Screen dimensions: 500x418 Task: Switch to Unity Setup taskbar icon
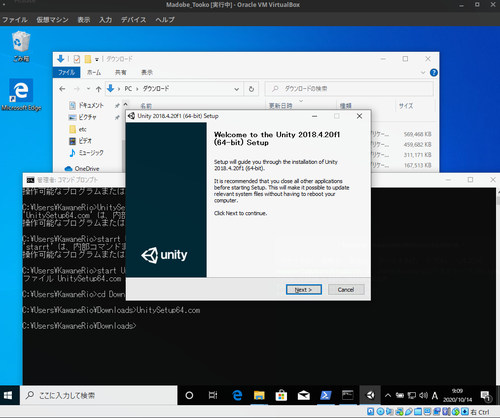(370, 395)
